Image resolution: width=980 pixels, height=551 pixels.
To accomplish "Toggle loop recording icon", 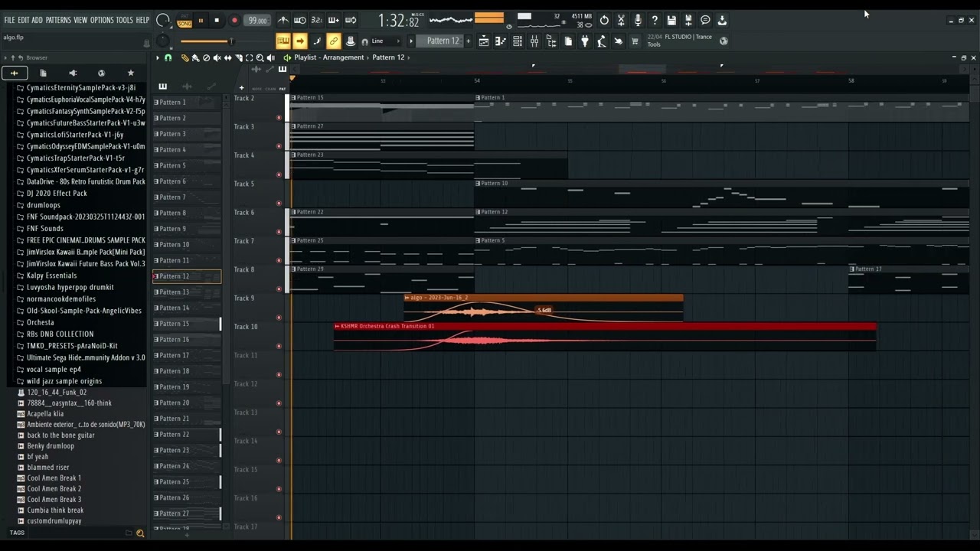I will pyautogui.click(x=351, y=21).
